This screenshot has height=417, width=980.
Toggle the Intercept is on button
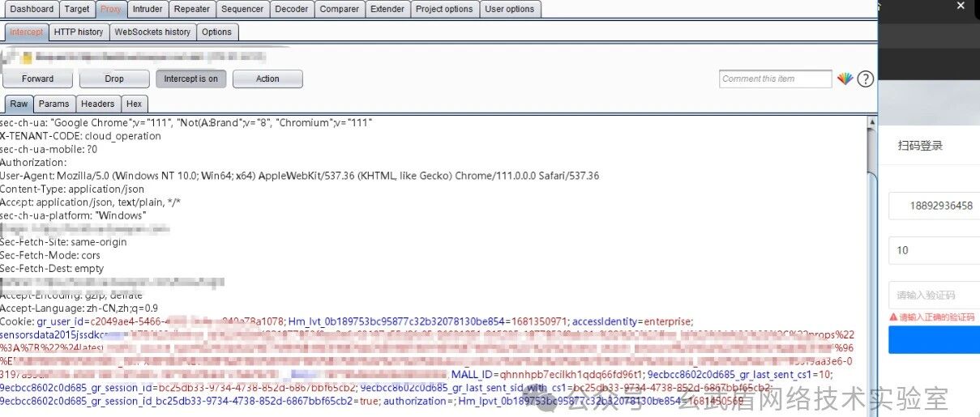coord(190,79)
